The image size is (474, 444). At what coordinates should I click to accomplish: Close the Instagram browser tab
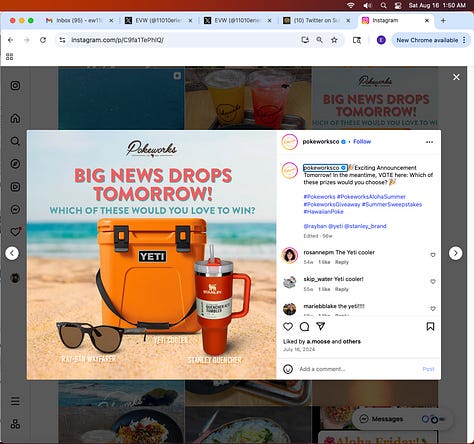click(x=427, y=21)
